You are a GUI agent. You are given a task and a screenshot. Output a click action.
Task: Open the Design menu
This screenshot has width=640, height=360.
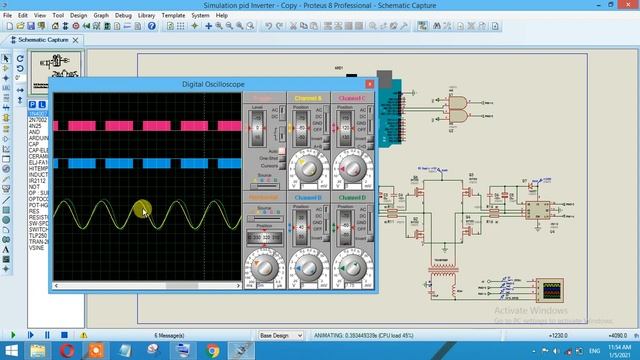coord(78,16)
